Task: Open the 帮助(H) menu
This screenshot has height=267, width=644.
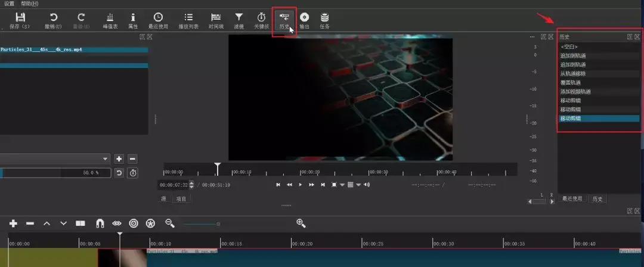Action: pyautogui.click(x=30, y=4)
